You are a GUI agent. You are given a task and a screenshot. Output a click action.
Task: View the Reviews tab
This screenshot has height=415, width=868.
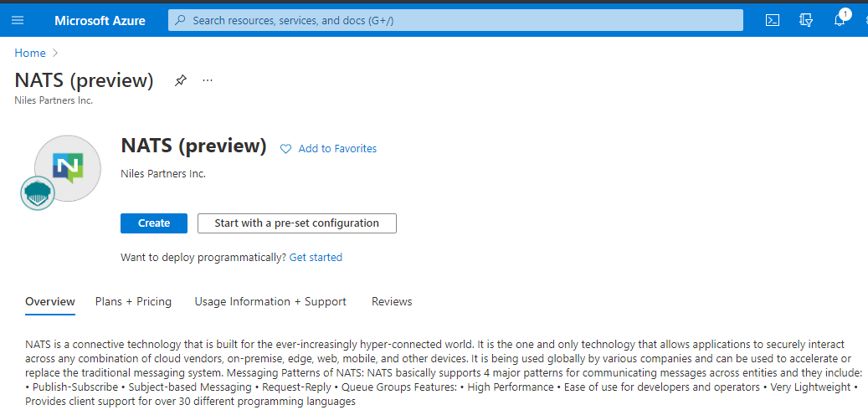point(392,301)
